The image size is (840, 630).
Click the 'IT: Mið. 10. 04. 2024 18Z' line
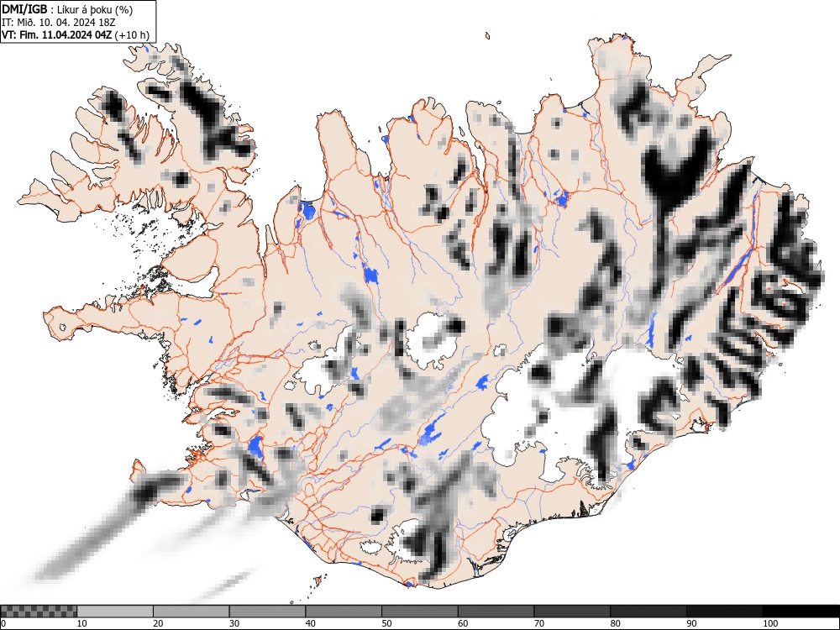coord(59,23)
